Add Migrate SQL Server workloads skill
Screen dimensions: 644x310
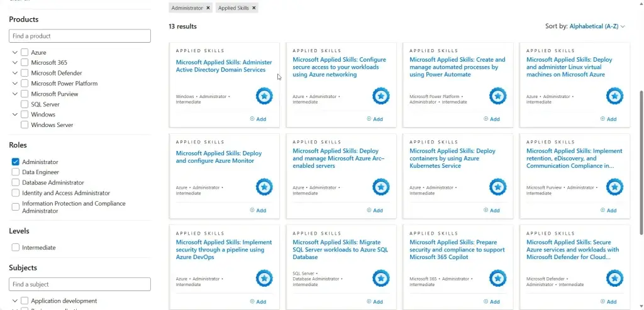pyautogui.click(x=375, y=301)
